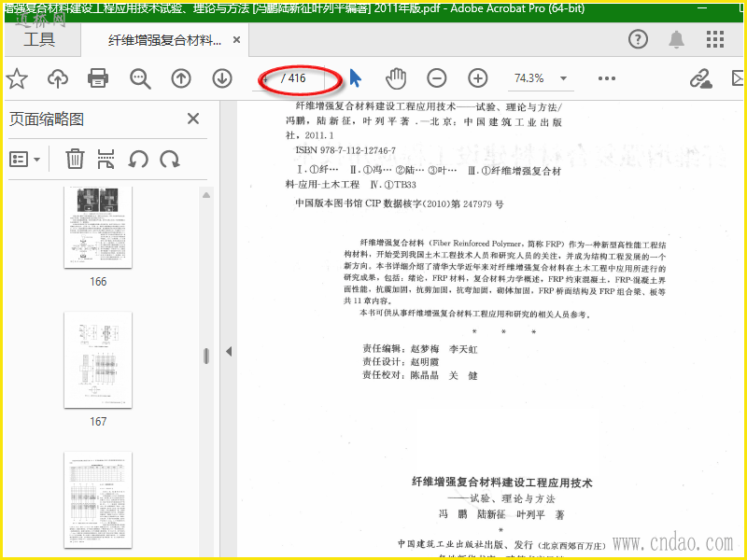Zoom in with the plus button
The image size is (747, 560).
tap(477, 78)
